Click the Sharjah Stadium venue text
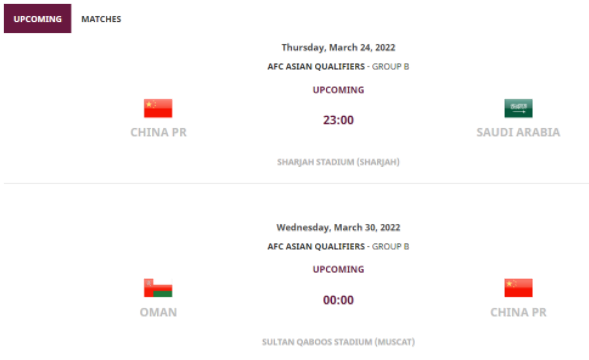This screenshot has height=360, width=589. (338, 162)
